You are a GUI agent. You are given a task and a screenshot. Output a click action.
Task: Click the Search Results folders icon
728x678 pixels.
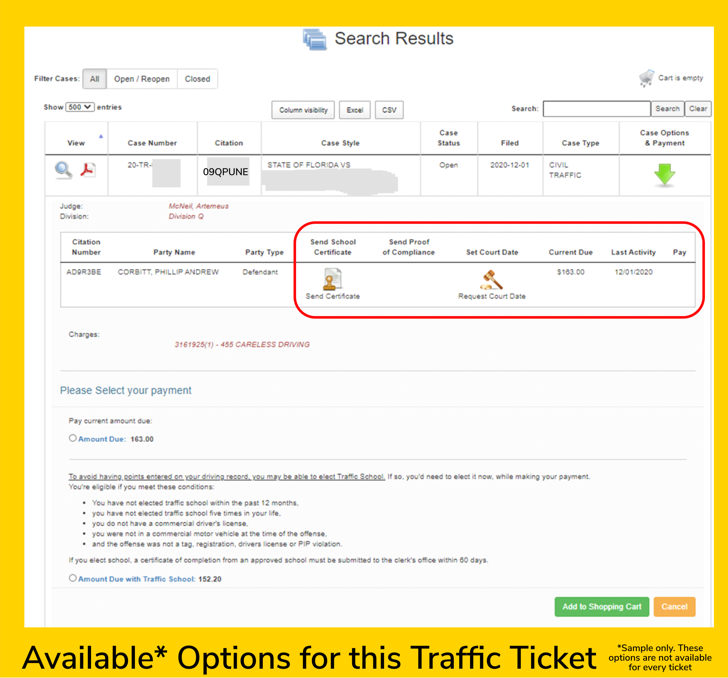315,39
